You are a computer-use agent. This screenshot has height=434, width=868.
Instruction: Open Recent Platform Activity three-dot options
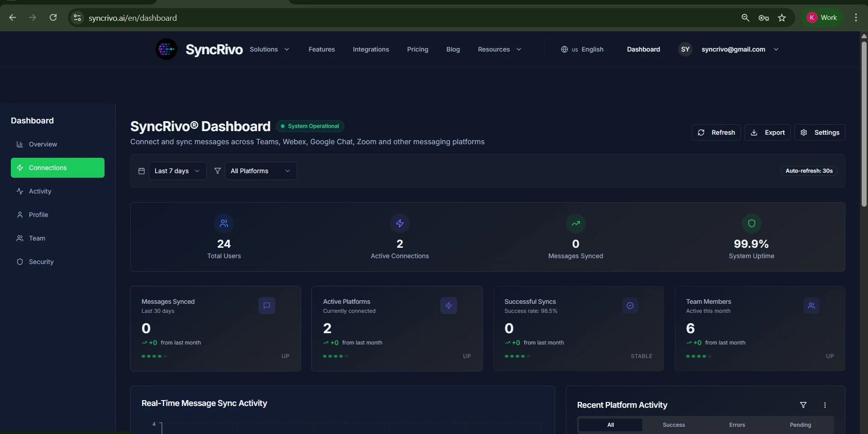825,405
